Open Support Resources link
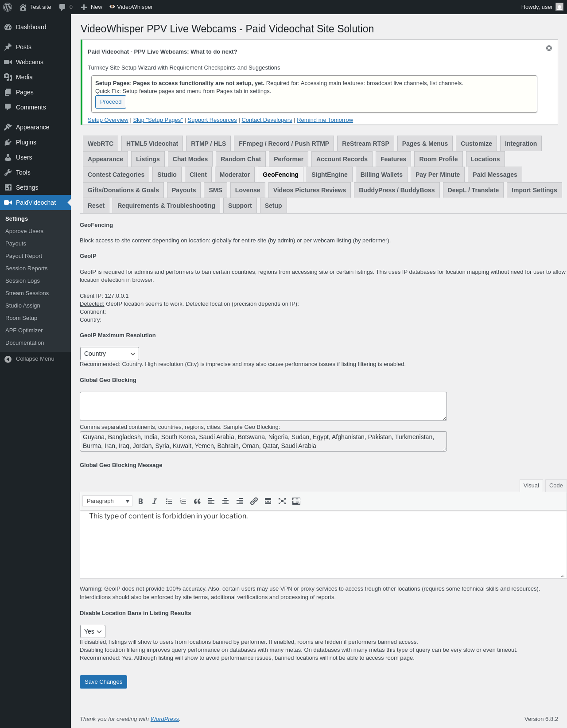This screenshot has height=728, width=567. (212, 120)
